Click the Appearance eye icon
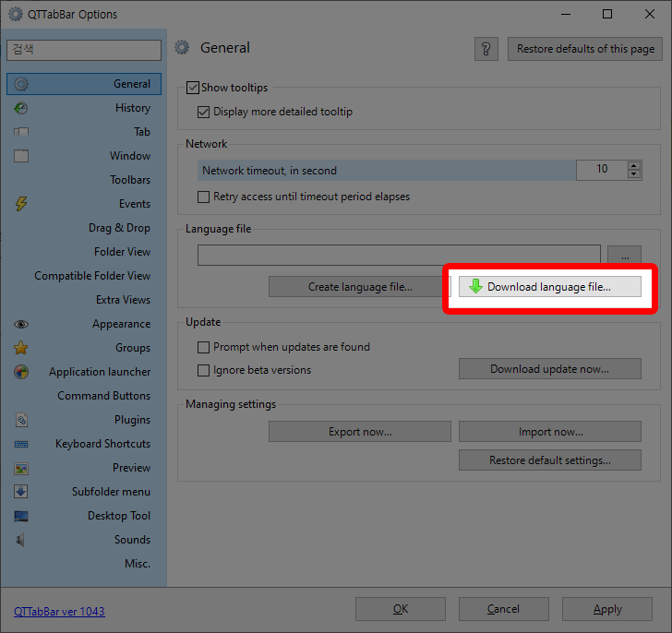 (21, 324)
